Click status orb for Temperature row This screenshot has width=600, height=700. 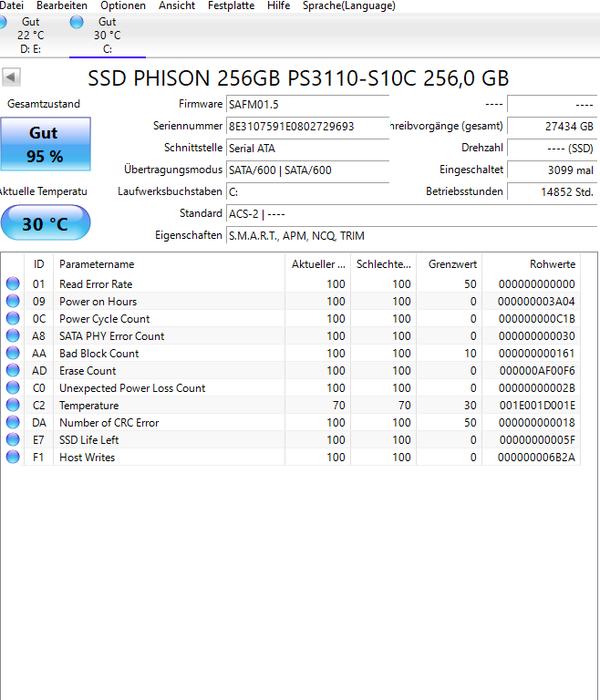13,405
